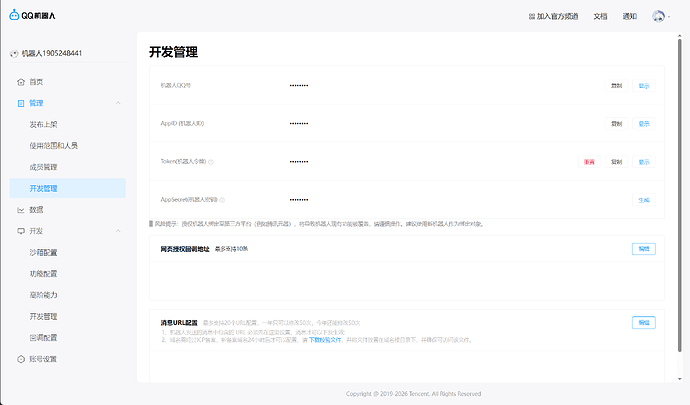Click 编辑 for 消息URL配置
The image size is (690, 405).
click(644, 323)
